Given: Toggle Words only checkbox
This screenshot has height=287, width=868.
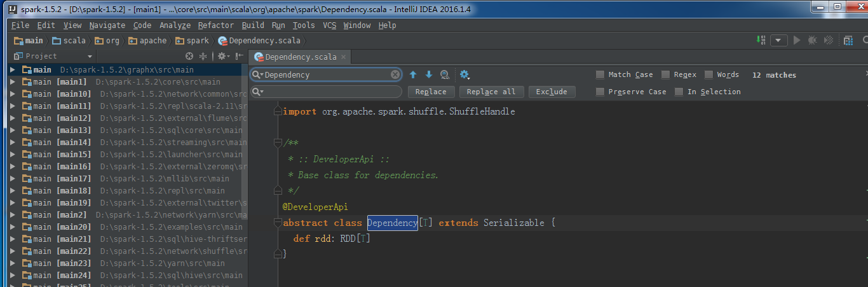Looking at the screenshot, I should pyautogui.click(x=709, y=74).
